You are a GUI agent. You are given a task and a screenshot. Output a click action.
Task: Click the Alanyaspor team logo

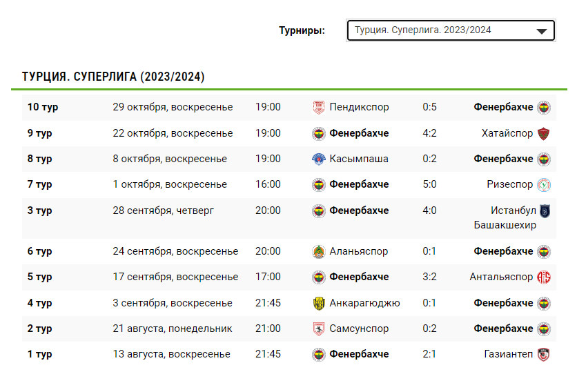318,252
